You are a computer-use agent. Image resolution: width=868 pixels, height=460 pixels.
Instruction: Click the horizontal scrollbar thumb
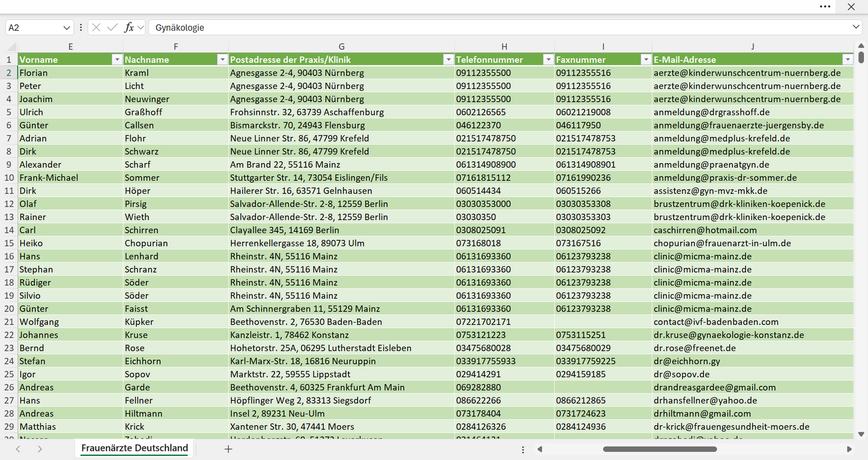[x=660, y=449]
